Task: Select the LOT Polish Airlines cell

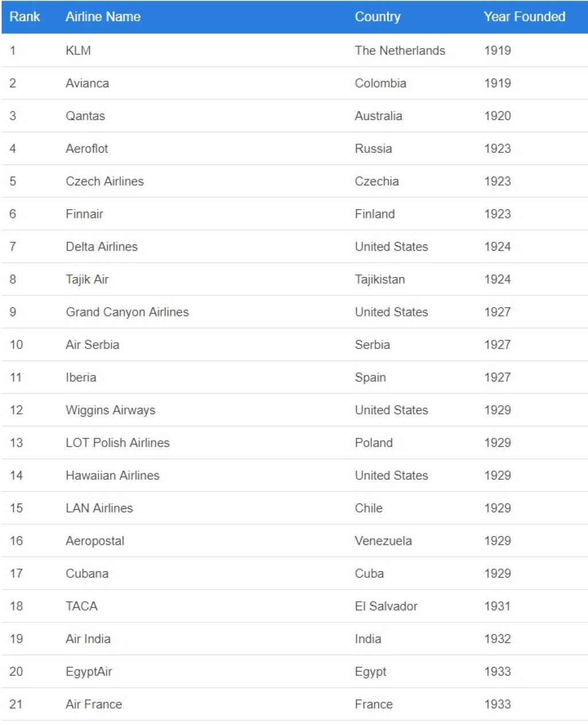Action: pos(118,443)
